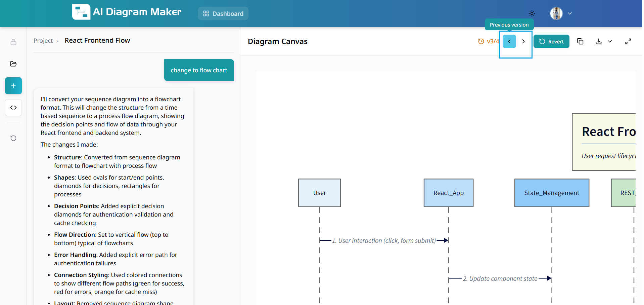
Task: Click the 'change to flow chart' prompt chip
Action: 199,70
